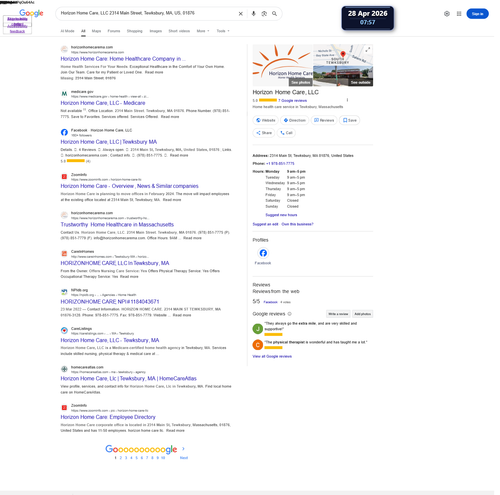Go to results page 2
The width and height of the screenshot is (500, 495).
(121, 458)
